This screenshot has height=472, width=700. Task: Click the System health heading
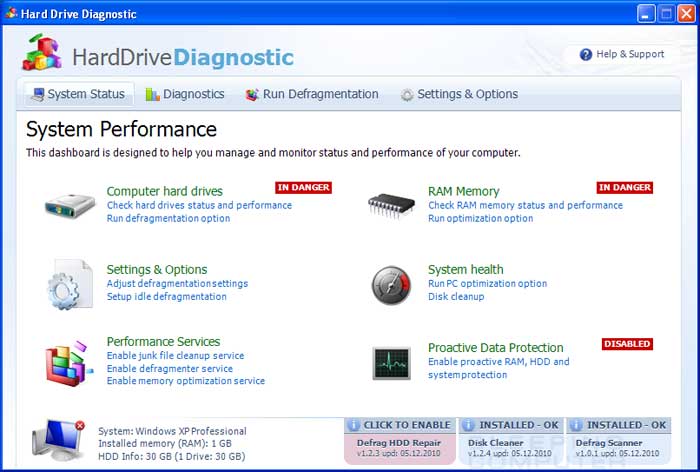466,270
